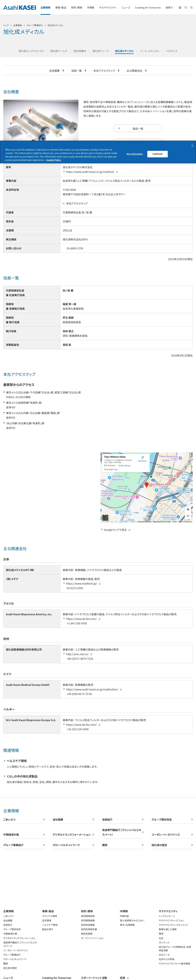Image resolution: width=196 pixels, height=980 pixels.
Task: Open 研究開発体制 in footer
Action: coord(88,916)
